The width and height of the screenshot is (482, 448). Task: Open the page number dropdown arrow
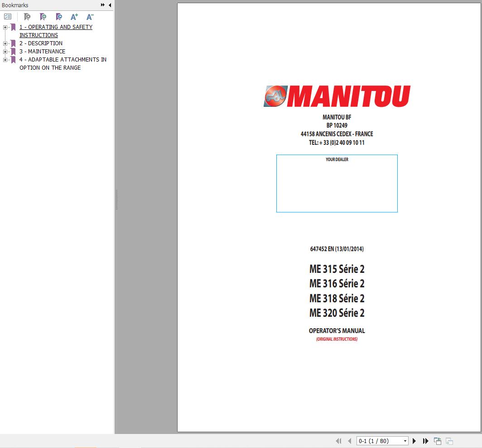click(x=405, y=441)
